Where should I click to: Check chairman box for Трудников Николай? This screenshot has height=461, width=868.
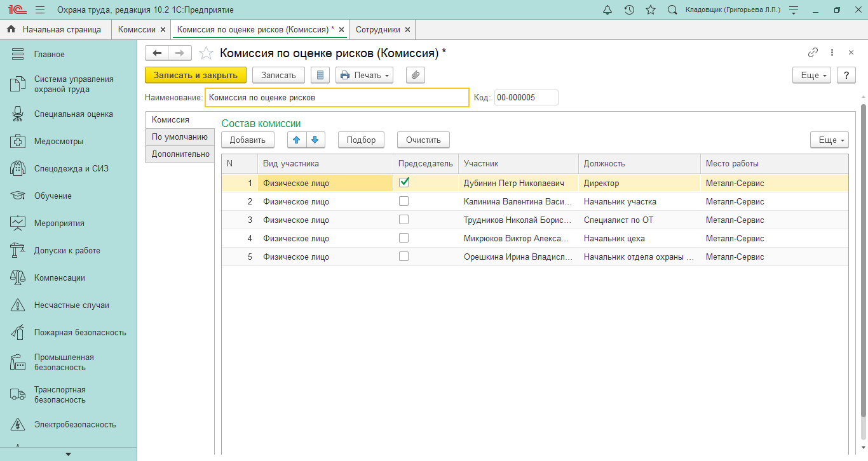click(x=403, y=220)
